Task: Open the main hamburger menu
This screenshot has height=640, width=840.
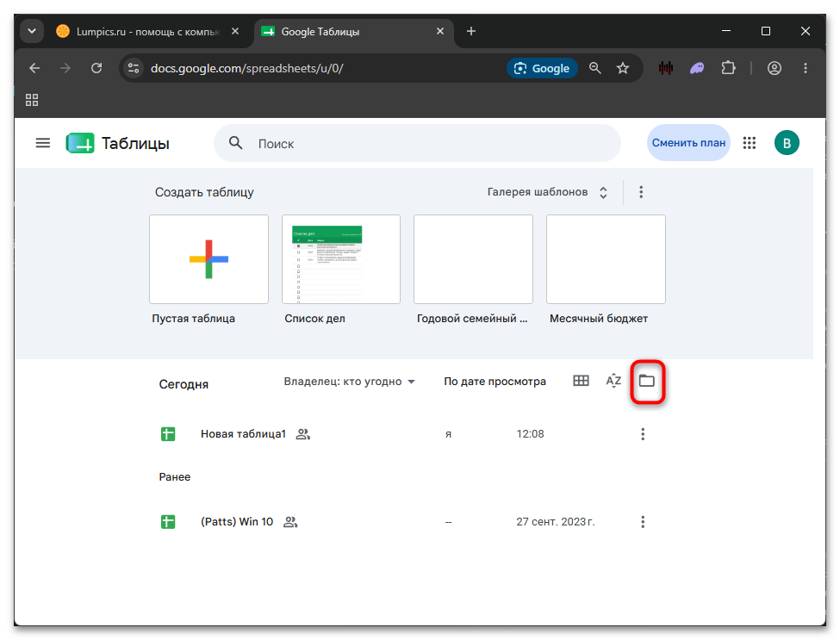Action: point(43,143)
